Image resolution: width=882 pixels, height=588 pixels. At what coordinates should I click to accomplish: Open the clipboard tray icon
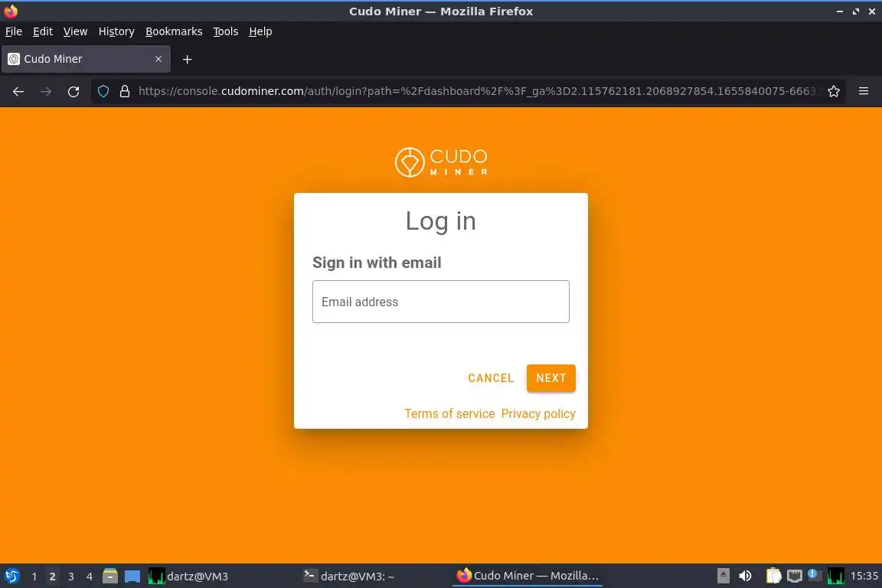[x=773, y=577]
